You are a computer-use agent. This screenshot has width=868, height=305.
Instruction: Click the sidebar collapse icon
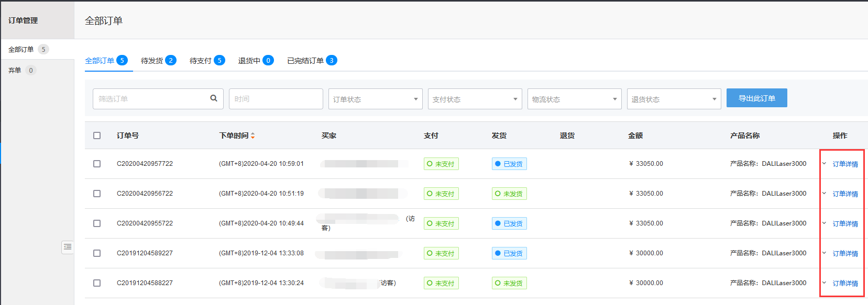(68, 247)
